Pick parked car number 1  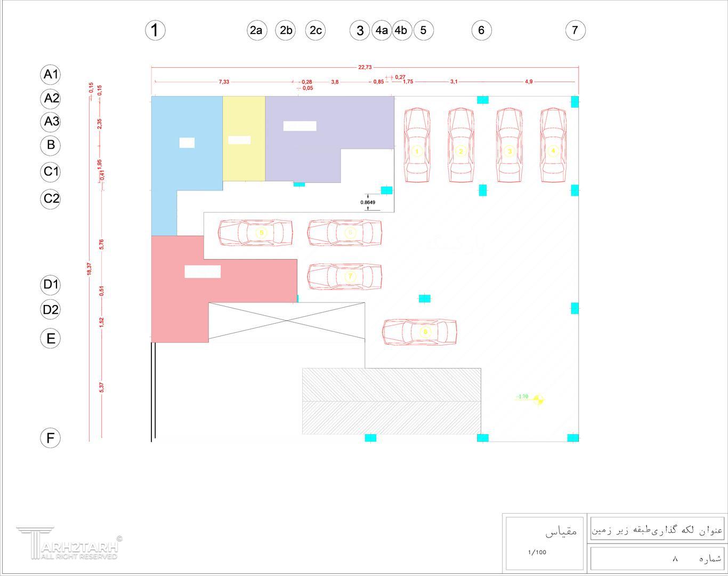pos(417,146)
